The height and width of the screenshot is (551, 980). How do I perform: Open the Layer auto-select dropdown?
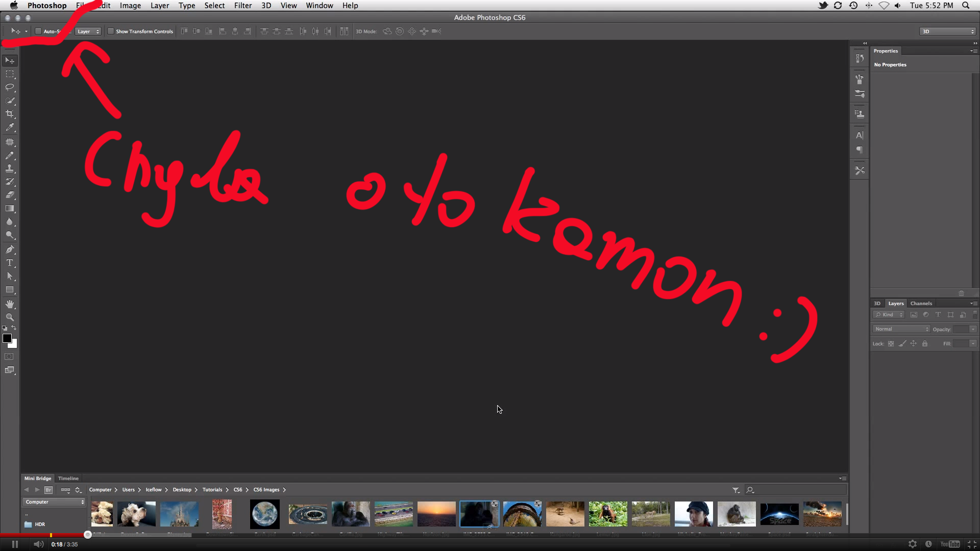(x=88, y=32)
